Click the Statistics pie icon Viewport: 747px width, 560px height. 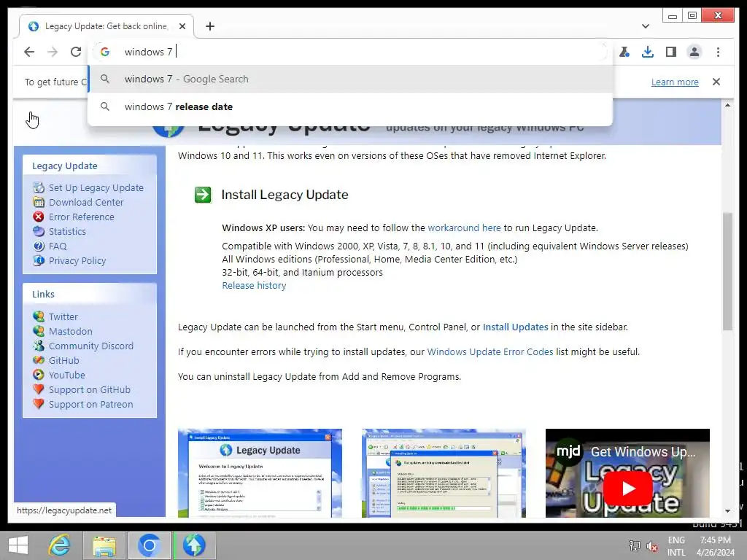pos(39,231)
